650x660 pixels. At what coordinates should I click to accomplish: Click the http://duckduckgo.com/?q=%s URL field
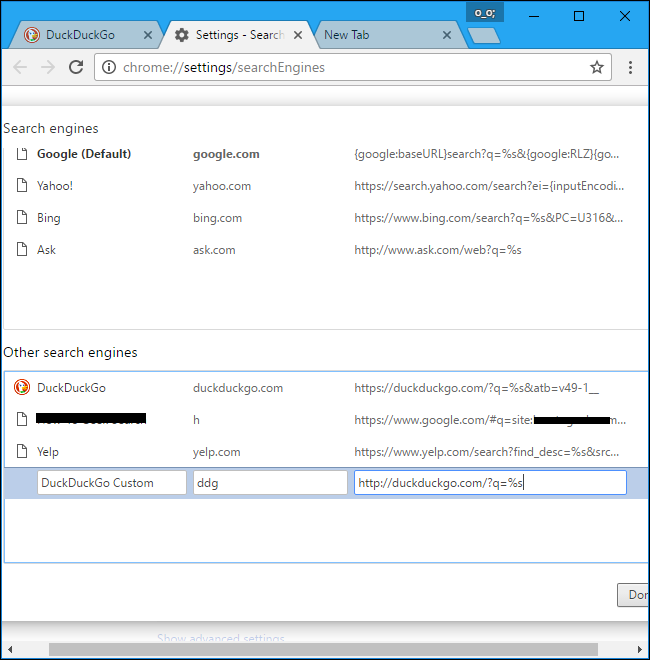(x=490, y=483)
